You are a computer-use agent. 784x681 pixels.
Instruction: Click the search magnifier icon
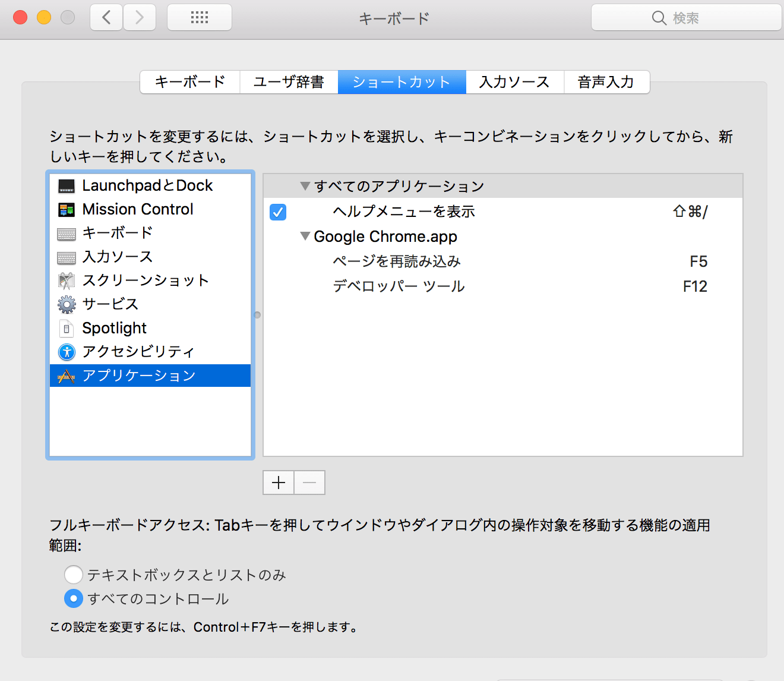click(x=659, y=18)
